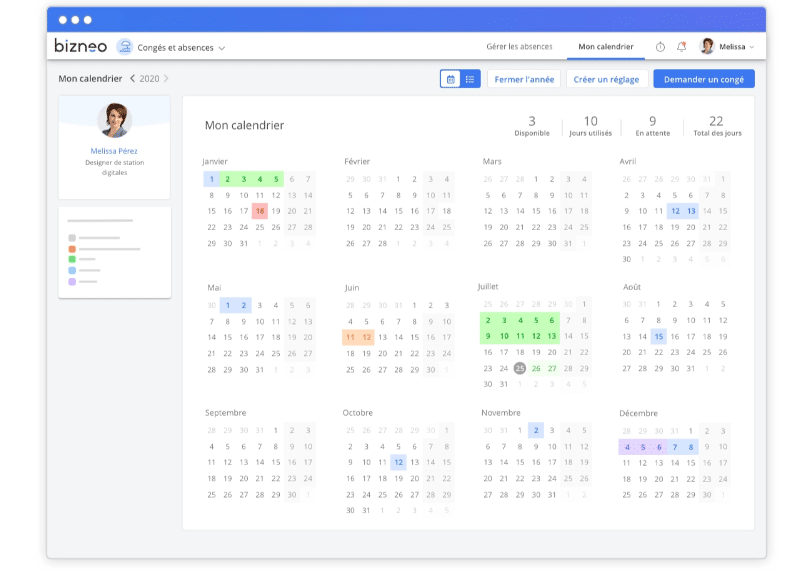Image resolution: width=799 pixels, height=575 pixels.
Task: Select January 18 highlighted in red
Action: point(260,211)
